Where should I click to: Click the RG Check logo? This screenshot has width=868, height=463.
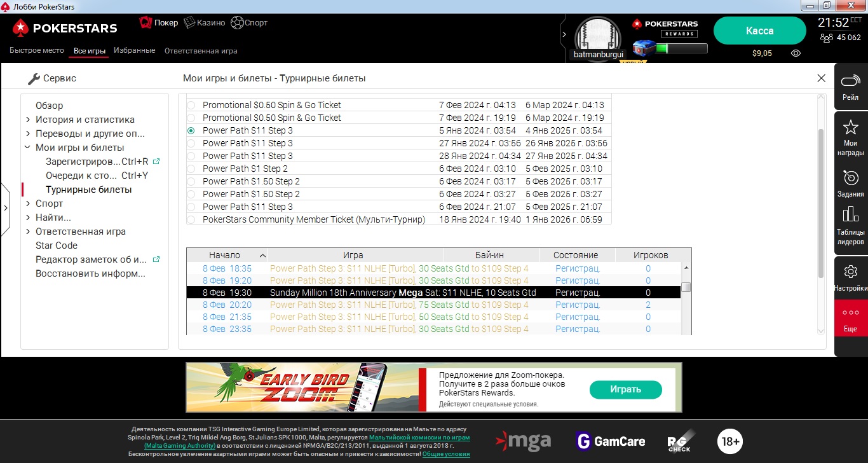[x=682, y=441]
